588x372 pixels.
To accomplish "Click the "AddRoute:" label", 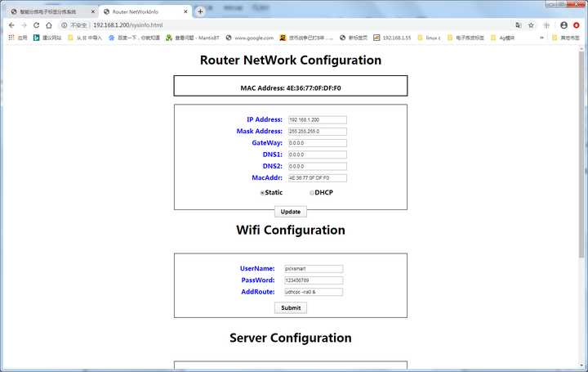I will pos(258,292).
